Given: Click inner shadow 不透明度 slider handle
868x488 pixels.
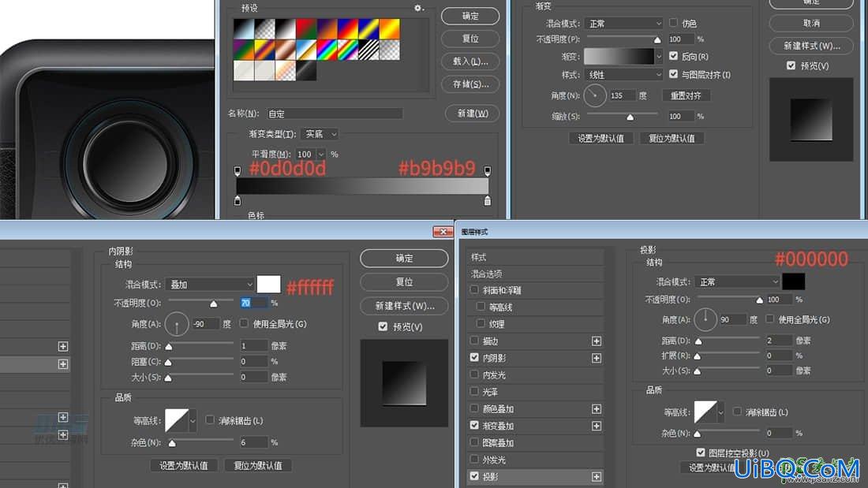Looking at the screenshot, I should [214, 304].
